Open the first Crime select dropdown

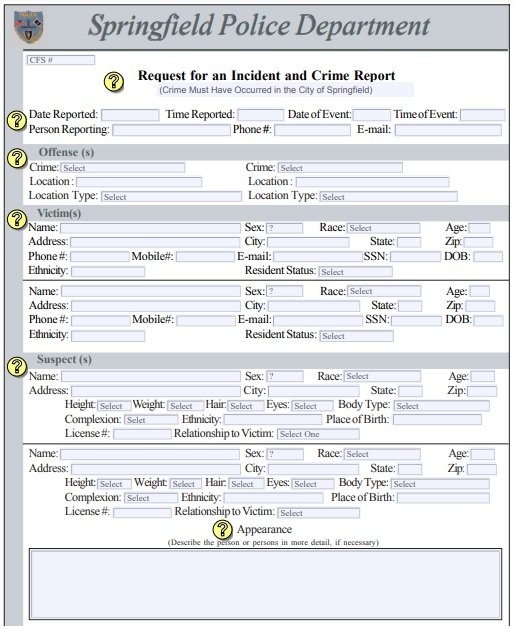(123, 168)
